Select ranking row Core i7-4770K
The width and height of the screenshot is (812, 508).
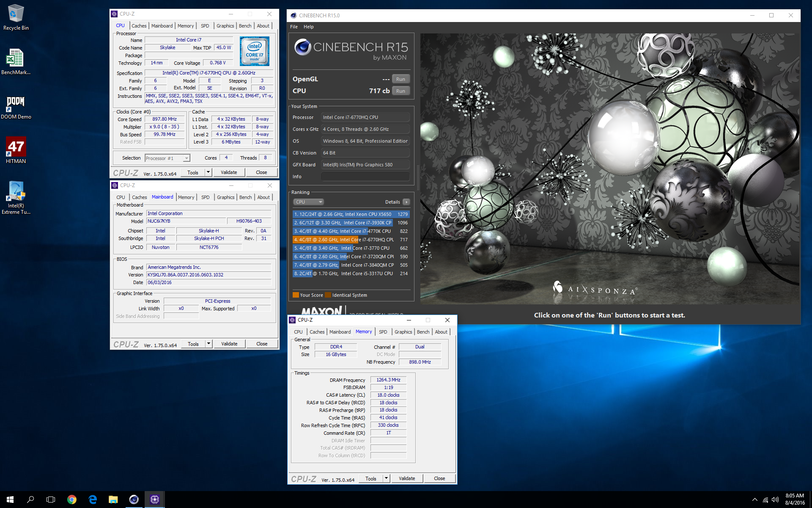coord(351,231)
